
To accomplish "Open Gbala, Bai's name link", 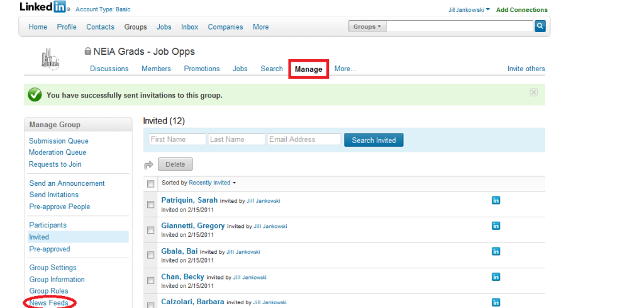I will tap(179, 251).
